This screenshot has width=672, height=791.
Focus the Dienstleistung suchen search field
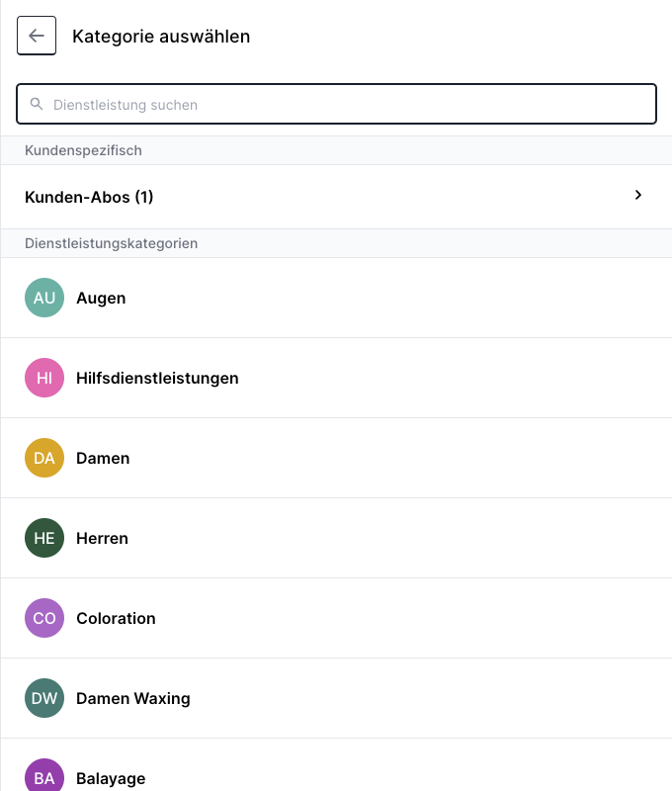(x=336, y=104)
